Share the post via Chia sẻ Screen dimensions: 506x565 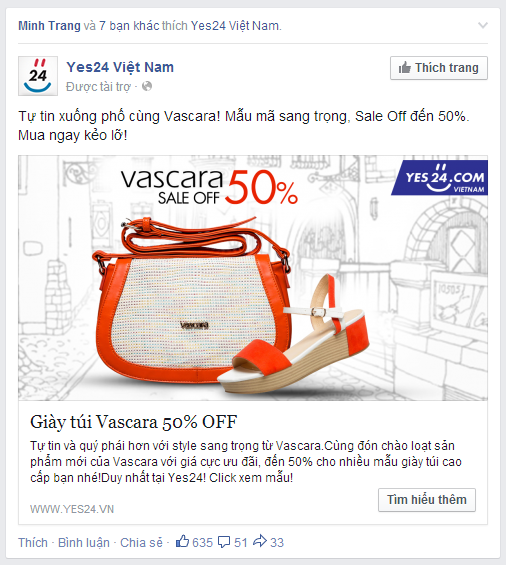(x=141, y=542)
